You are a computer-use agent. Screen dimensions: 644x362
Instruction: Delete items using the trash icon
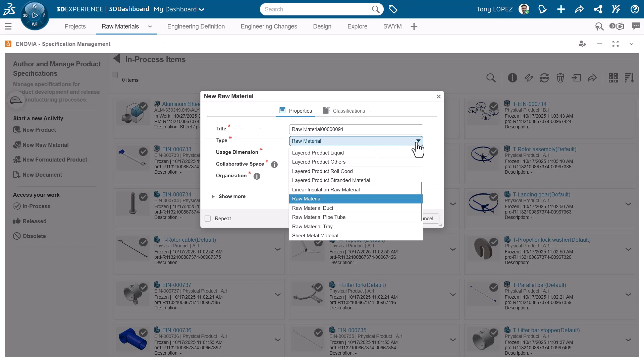pyautogui.click(x=560, y=78)
